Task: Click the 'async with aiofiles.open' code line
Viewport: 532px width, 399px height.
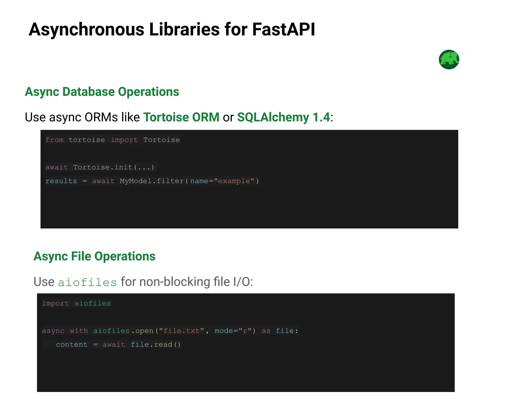Action: pyautogui.click(x=170, y=331)
